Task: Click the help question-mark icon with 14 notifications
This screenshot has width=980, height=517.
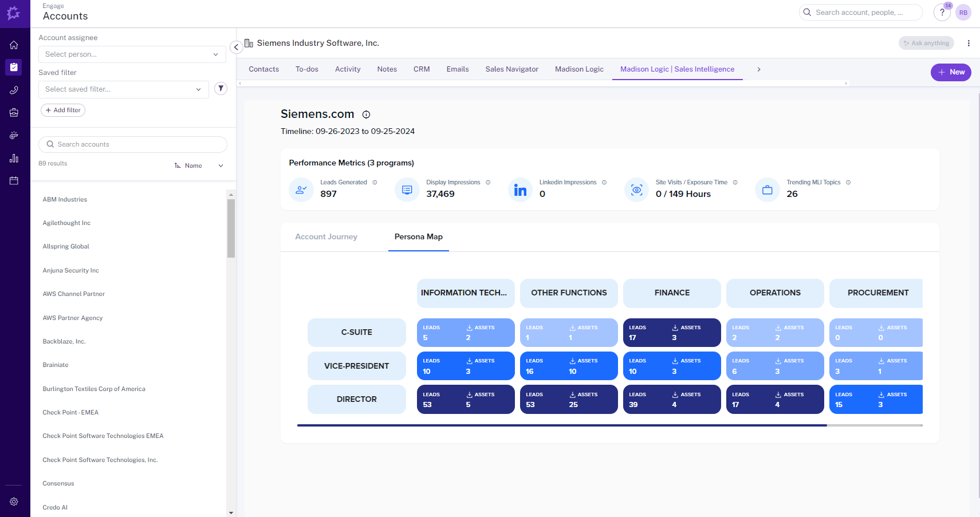Action: [x=942, y=12]
